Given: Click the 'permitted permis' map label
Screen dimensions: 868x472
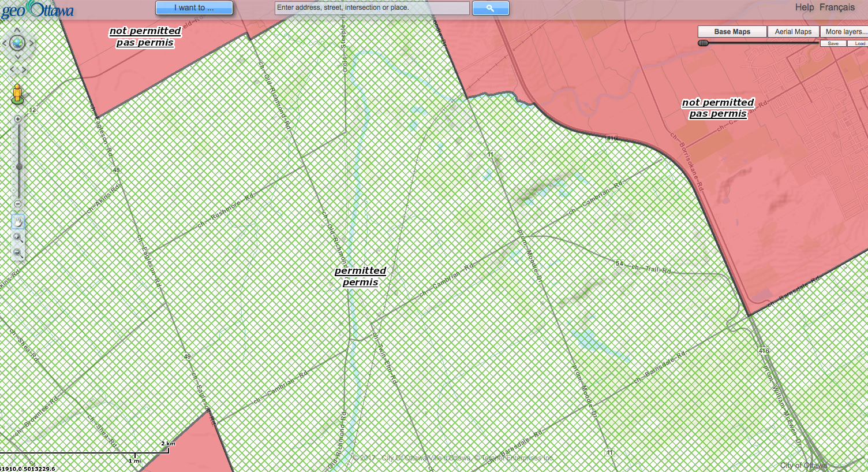Looking at the screenshot, I should click(360, 276).
